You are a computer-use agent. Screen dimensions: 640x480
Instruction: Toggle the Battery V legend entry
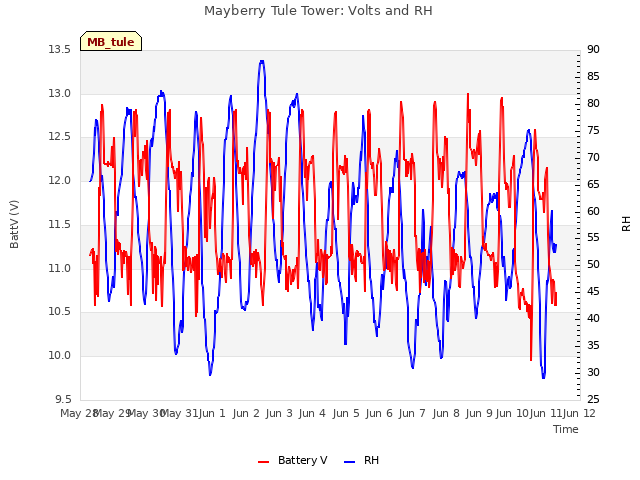tap(293, 460)
